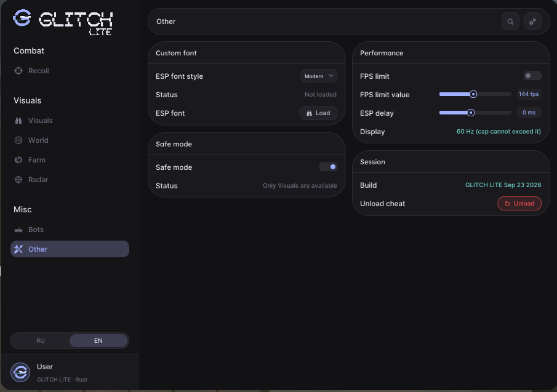Click the GLITCH LITE logo icon
Screen dimensions: 557x392
(22, 18)
